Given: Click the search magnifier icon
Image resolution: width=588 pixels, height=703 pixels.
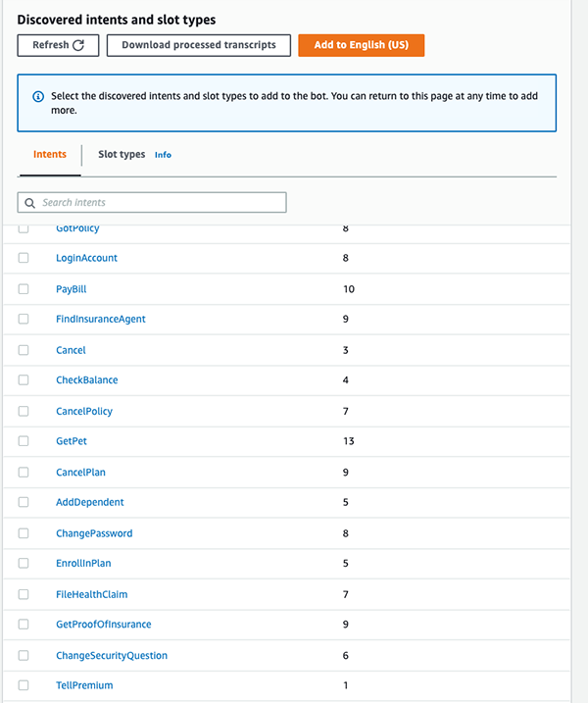Looking at the screenshot, I should pos(29,203).
